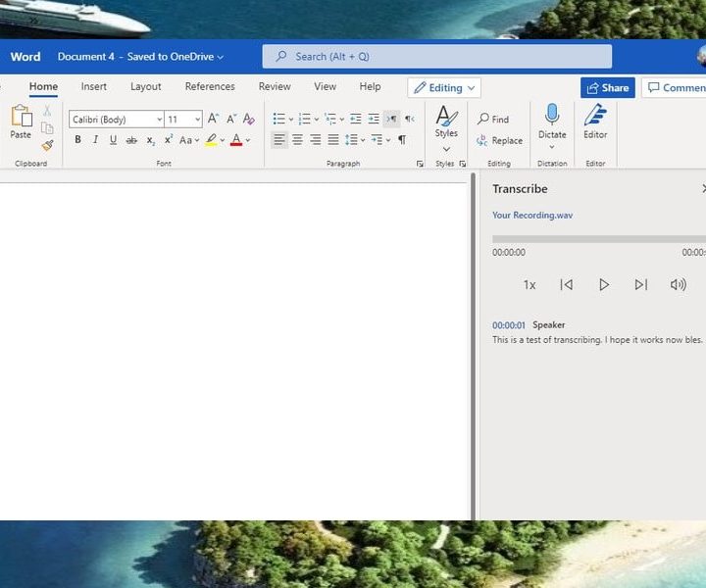Click the Paste clipboard icon
The height and width of the screenshot is (588, 706).
tap(22, 116)
